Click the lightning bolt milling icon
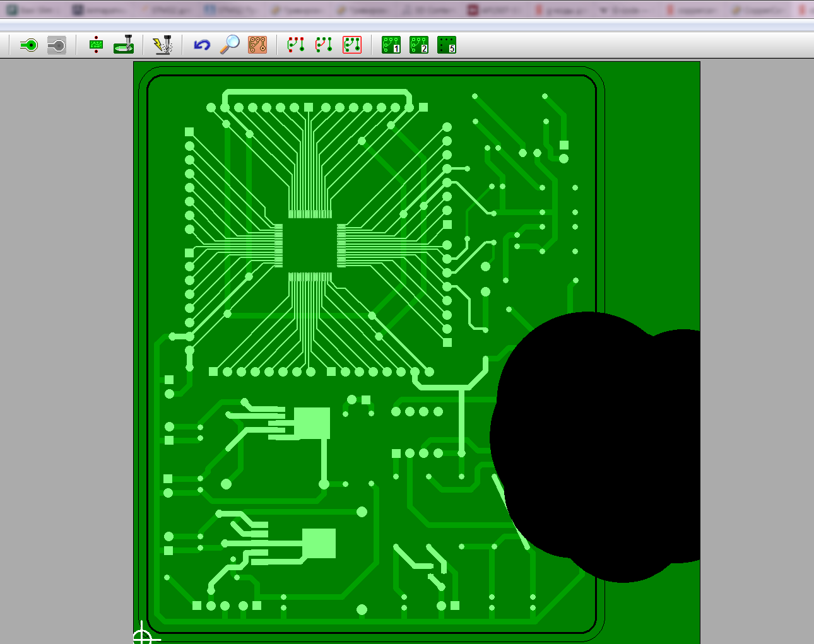The height and width of the screenshot is (644, 814). point(163,45)
